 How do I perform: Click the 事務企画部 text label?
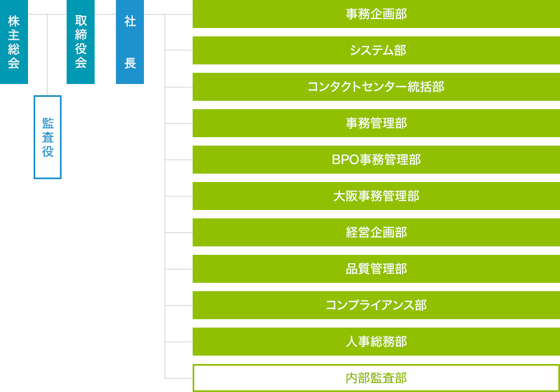click(x=376, y=14)
